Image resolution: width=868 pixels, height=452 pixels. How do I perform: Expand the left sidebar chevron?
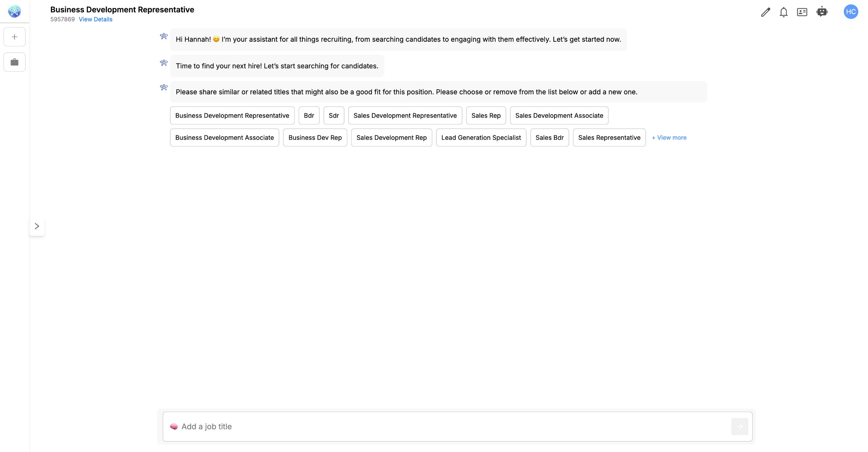point(37,226)
